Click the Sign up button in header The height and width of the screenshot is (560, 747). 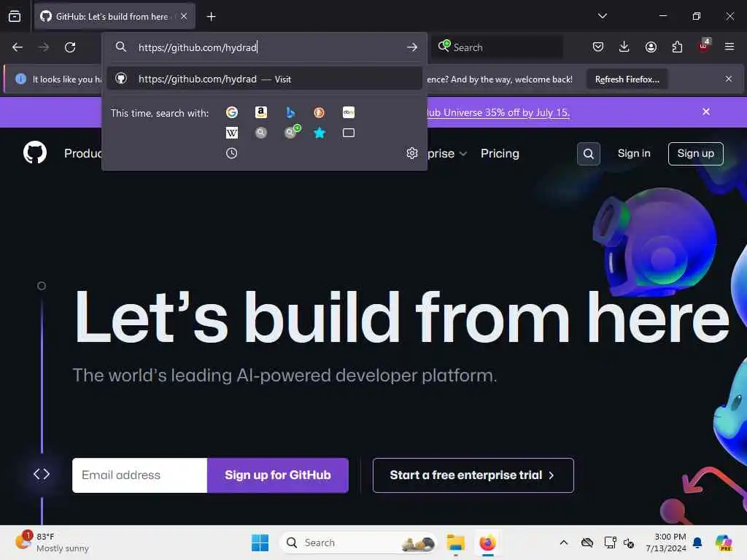coord(695,153)
